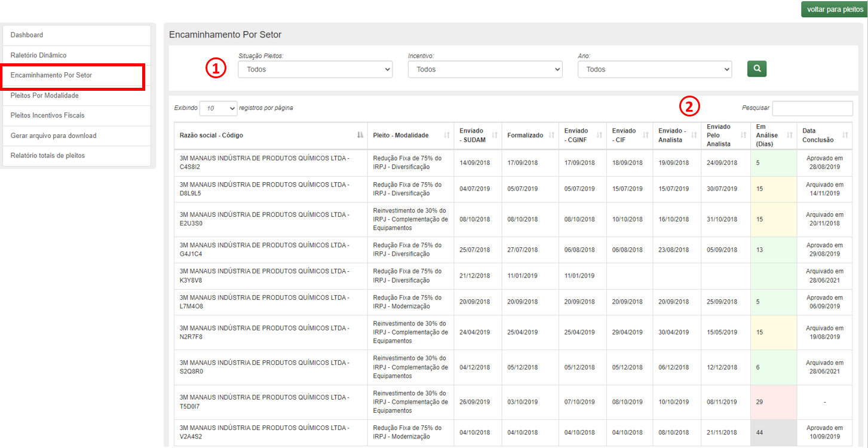Open Dashboard in the sidebar
868x448 pixels.
pyautogui.click(x=77, y=35)
